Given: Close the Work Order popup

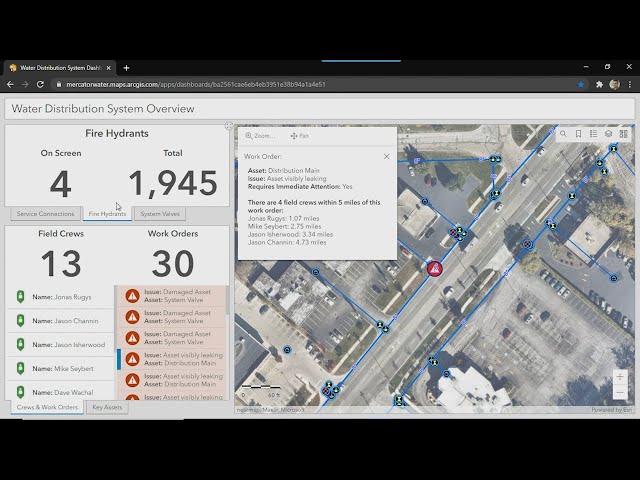Looking at the screenshot, I should [x=387, y=157].
